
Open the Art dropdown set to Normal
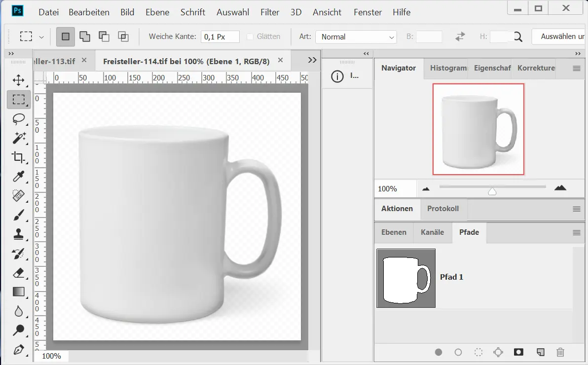(x=356, y=37)
